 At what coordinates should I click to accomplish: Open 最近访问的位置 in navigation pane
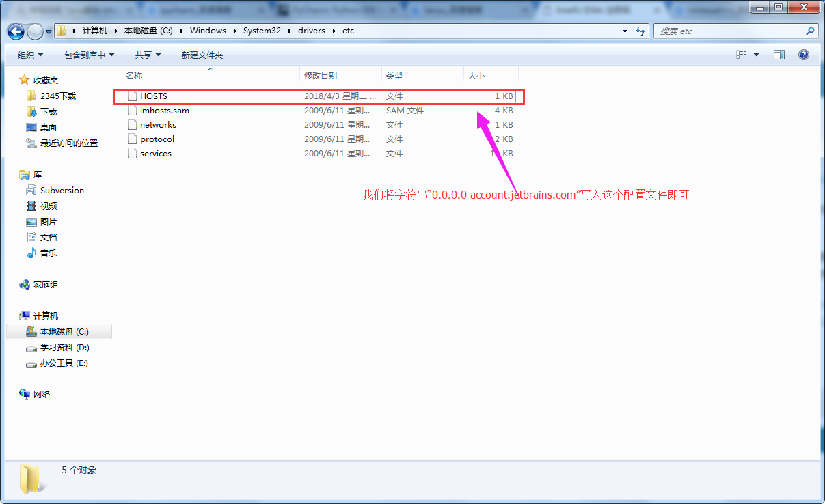69,143
